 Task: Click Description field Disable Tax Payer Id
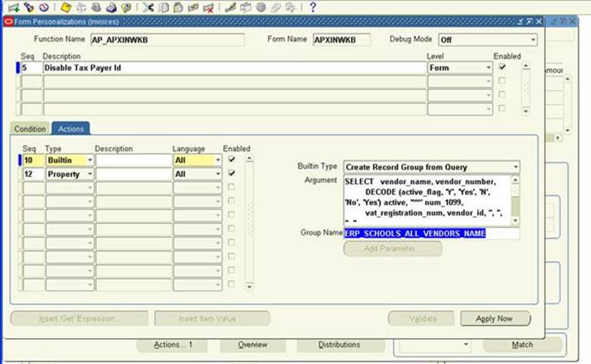234,68
